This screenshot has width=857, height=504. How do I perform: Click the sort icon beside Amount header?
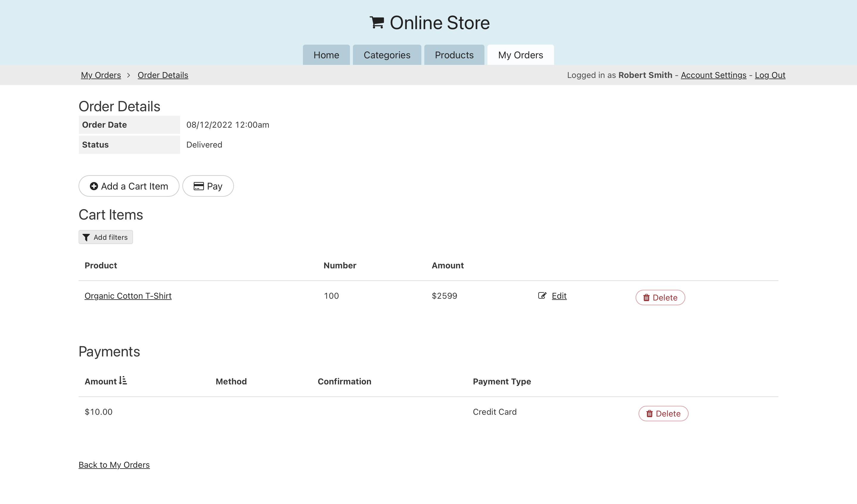123,381
